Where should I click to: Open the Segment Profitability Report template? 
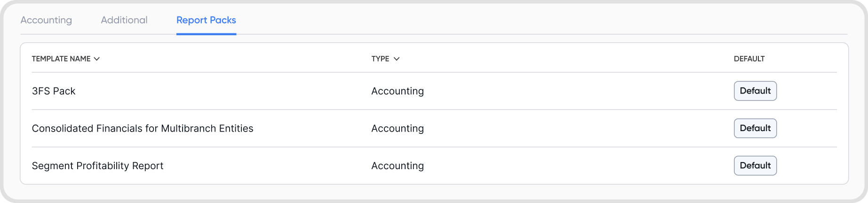pyautogui.click(x=97, y=166)
